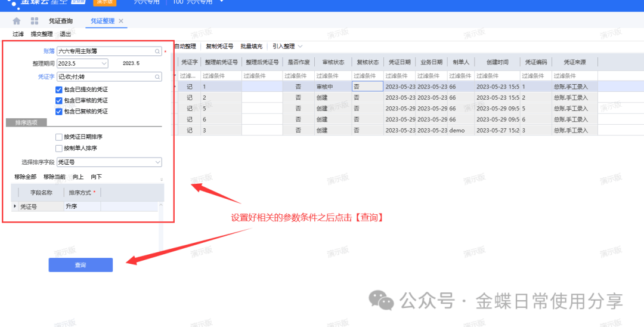Click the blue 查询 button
Image resolution: width=644 pixels, height=327 pixels.
click(x=80, y=265)
